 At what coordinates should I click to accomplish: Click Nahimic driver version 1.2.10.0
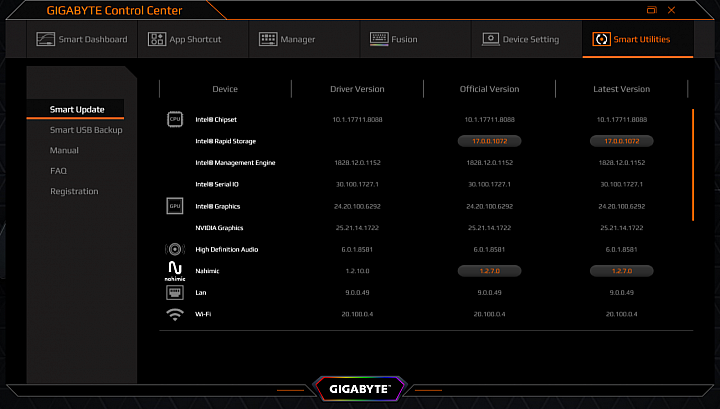[357, 271]
